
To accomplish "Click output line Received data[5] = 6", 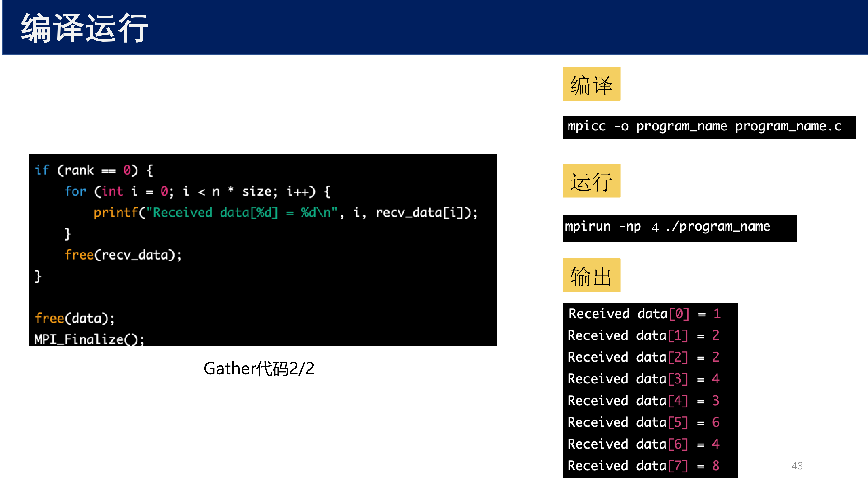I will tap(644, 422).
